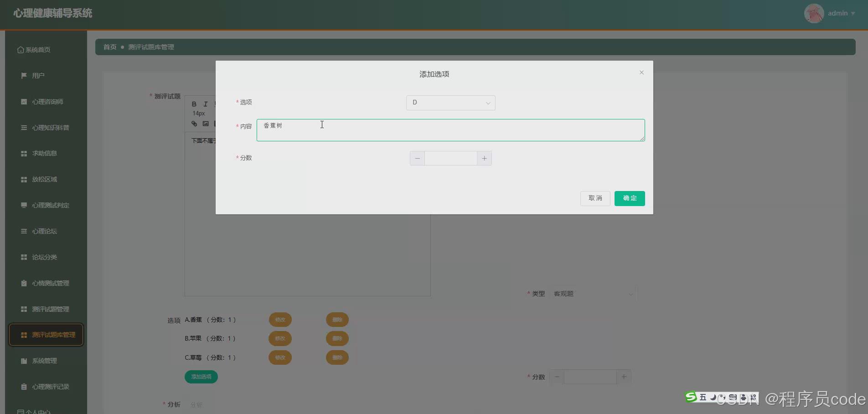Viewport: 868px width, 414px height.
Task: Select the 放松区域 sidebar grid icon
Action: tap(24, 179)
